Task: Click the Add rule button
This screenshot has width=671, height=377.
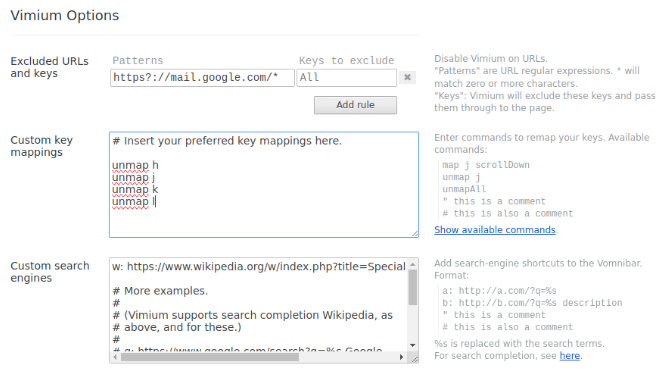Action: [x=355, y=105]
